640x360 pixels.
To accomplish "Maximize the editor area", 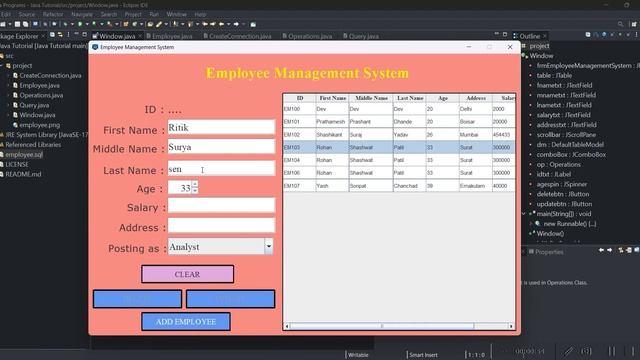I will (505, 34).
